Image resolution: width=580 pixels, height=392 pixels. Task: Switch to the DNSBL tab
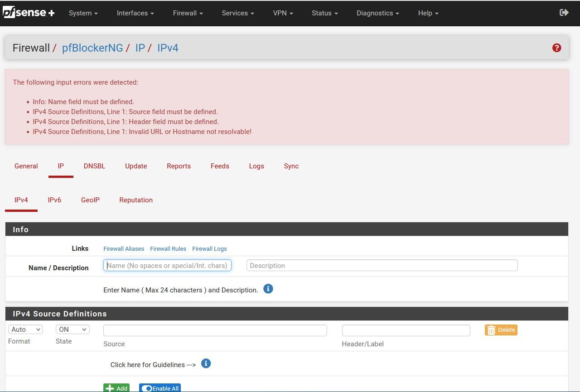[x=94, y=166]
